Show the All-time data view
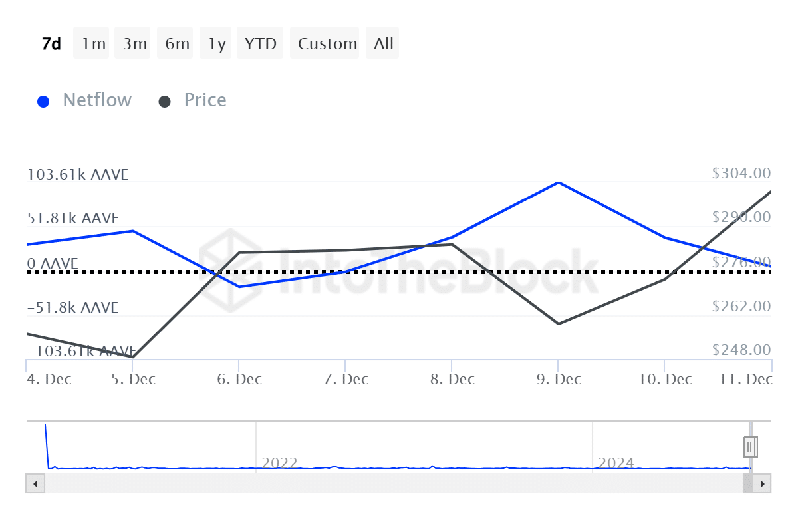 (382, 43)
